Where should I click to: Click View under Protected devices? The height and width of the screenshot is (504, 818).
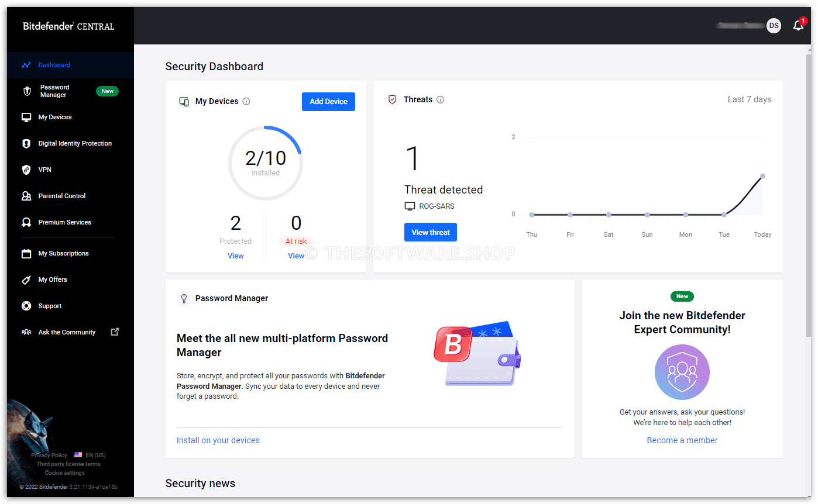click(236, 256)
